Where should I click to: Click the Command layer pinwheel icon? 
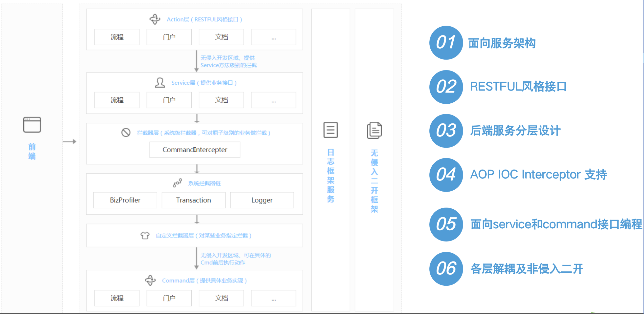150,280
